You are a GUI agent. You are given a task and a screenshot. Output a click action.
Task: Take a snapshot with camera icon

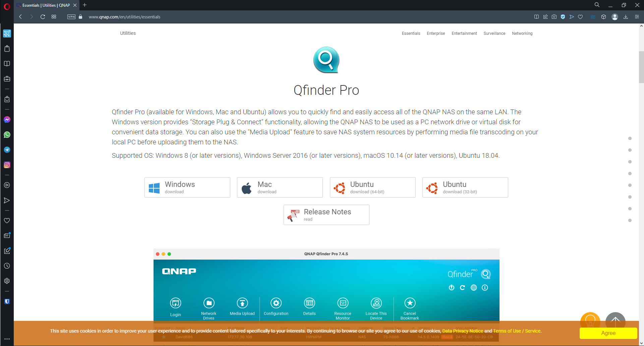pyautogui.click(x=554, y=17)
